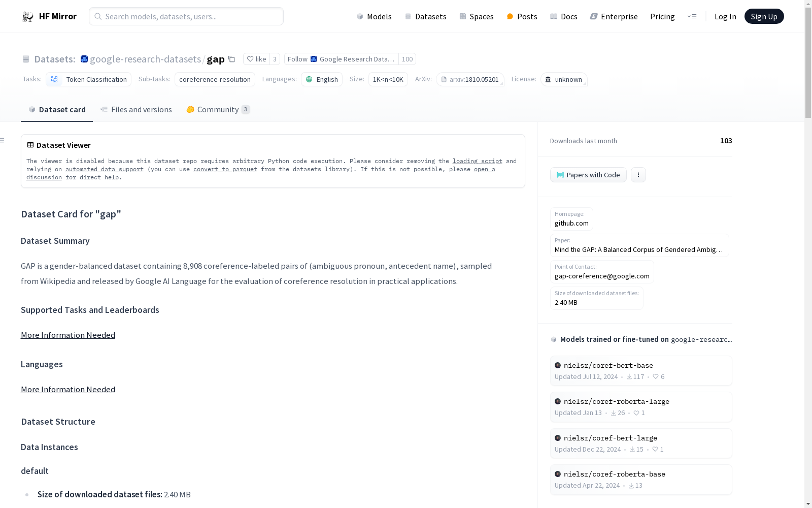Open the nielsr/coref-bert-base model card
The width and height of the screenshot is (812, 508).
coord(641,371)
